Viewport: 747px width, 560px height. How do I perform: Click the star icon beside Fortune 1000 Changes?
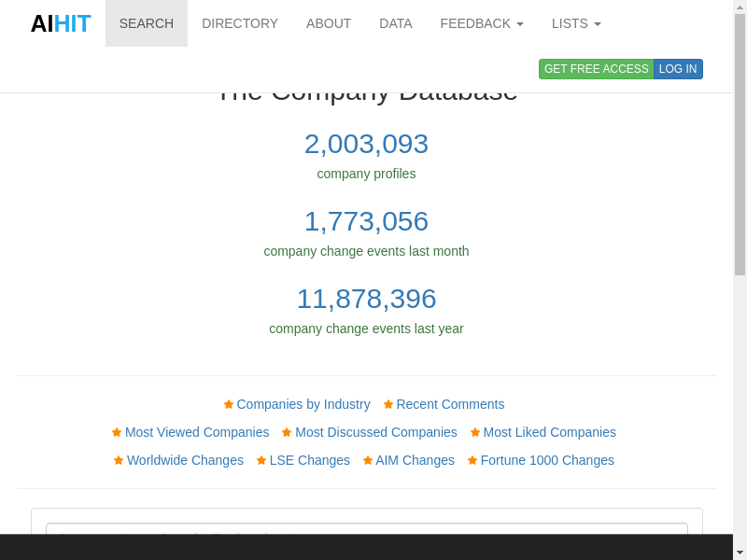pos(472,460)
